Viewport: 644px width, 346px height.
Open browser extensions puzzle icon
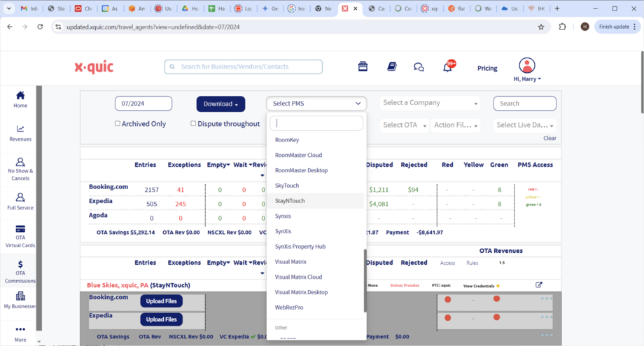point(562,27)
